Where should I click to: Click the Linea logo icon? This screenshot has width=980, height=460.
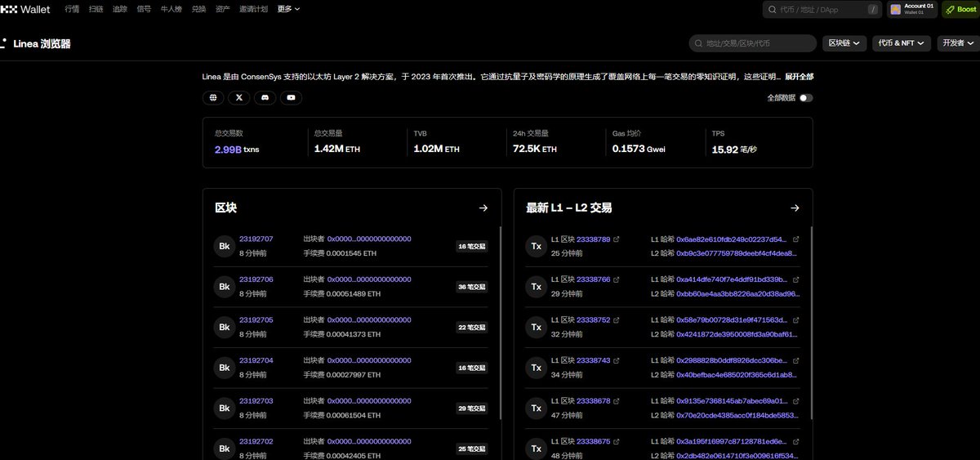pos(4,43)
